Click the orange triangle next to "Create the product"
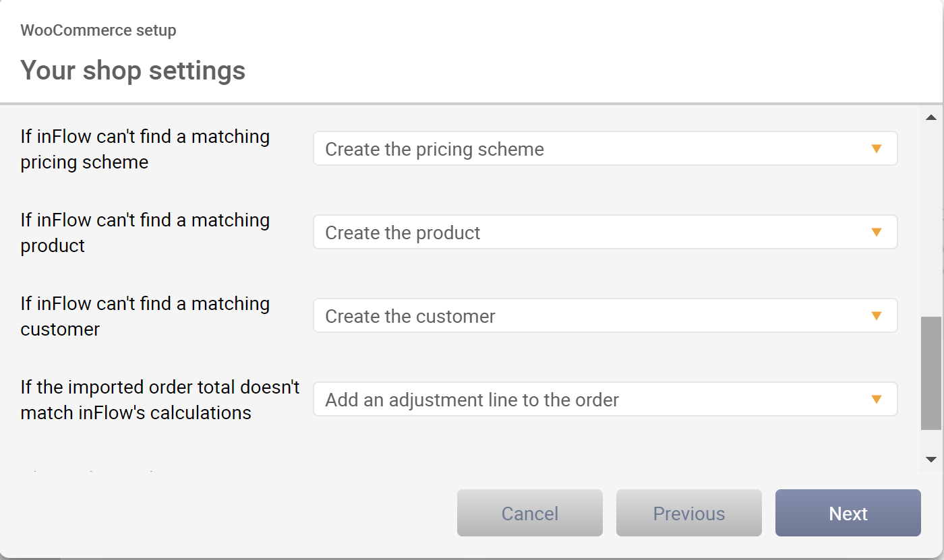The height and width of the screenshot is (560, 944). tap(877, 232)
